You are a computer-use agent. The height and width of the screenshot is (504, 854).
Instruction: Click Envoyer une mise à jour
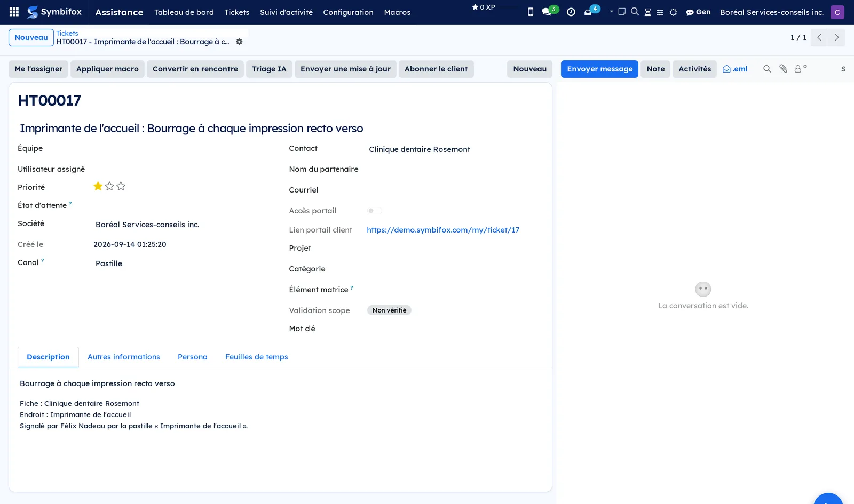pyautogui.click(x=345, y=69)
